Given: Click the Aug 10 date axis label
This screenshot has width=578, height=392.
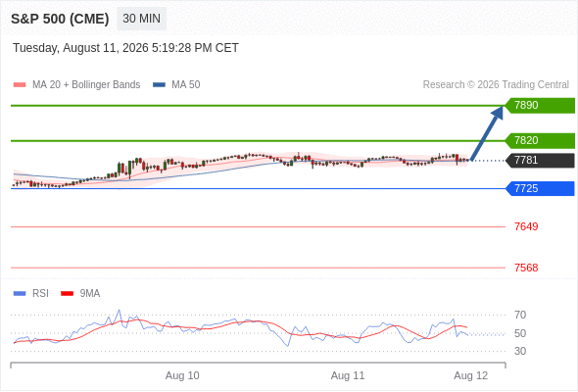Looking at the screenshot, I should pyautogui.click(x=182, y=375).
